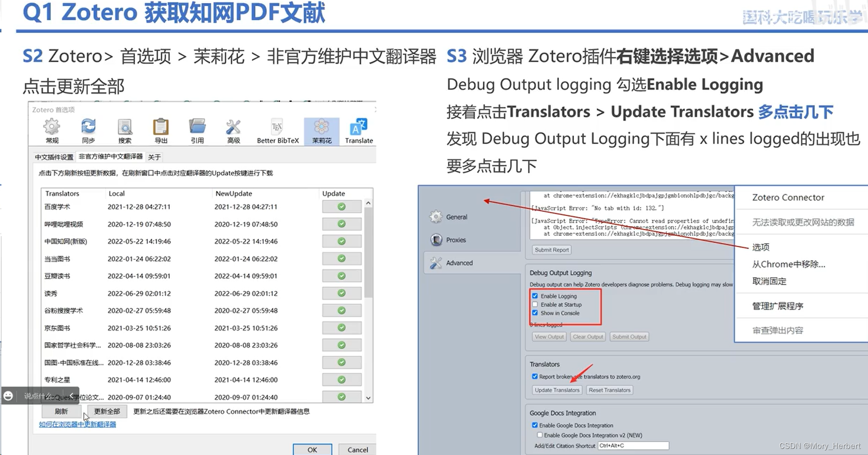Switch to the 中文插件设置 tab

point(54,157)
